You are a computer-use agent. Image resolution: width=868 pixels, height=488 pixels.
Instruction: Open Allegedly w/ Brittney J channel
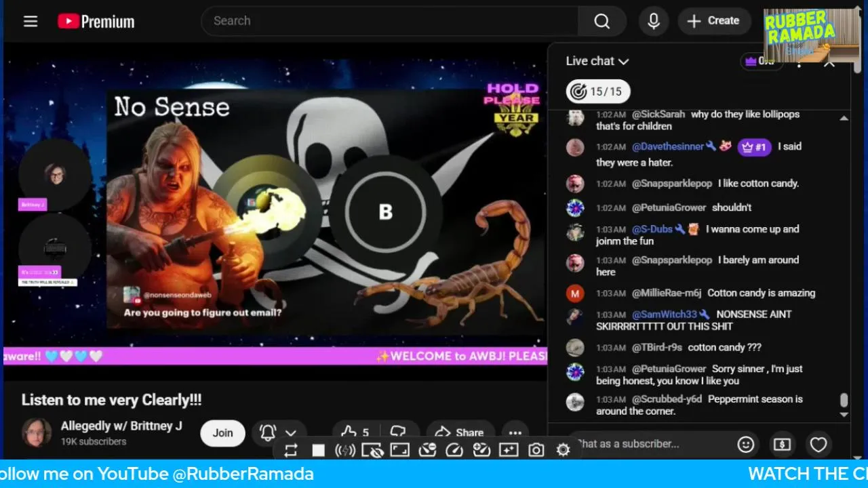pyautogui.click(x=121, y=426)
